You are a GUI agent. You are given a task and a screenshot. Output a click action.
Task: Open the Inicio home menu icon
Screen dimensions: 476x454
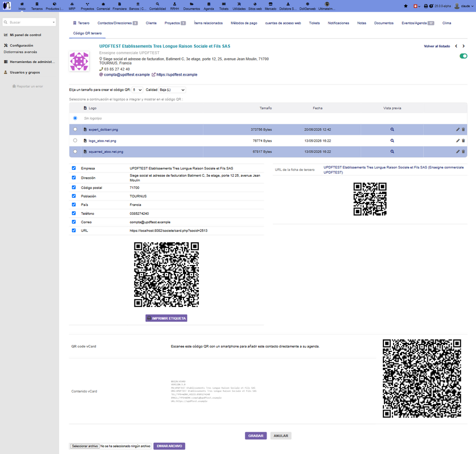point(22,4)
